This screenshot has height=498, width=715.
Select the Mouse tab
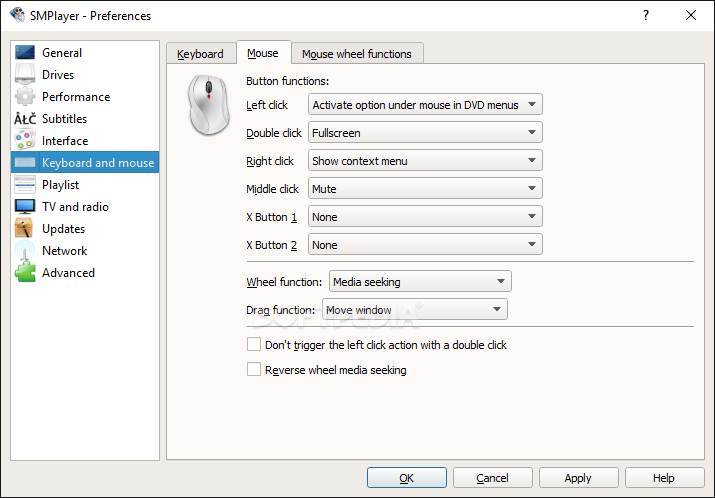[x=263, y=53]
